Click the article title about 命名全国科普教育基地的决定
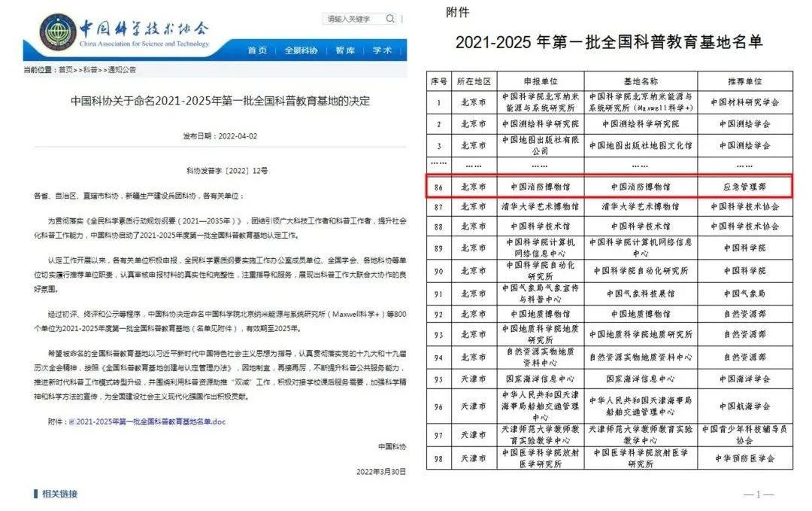 pos(220,100)
